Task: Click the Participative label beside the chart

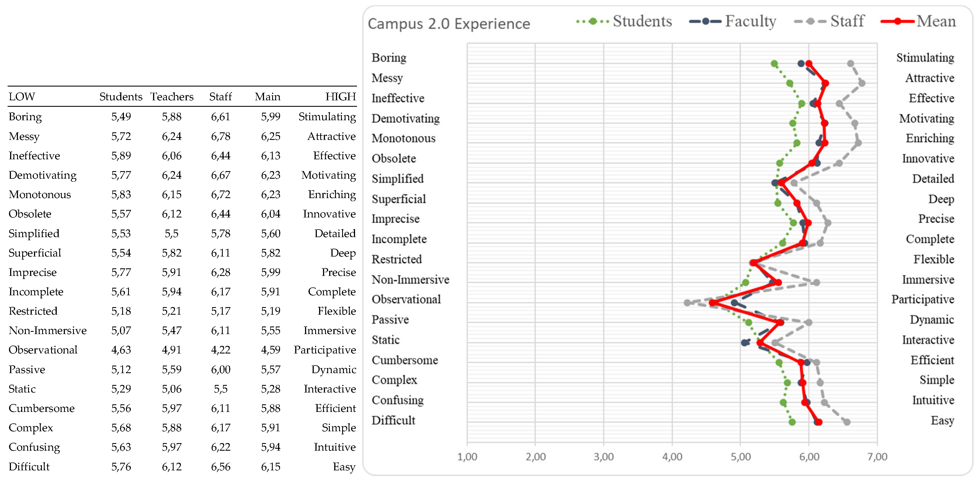Action: (x=922, y=300)
